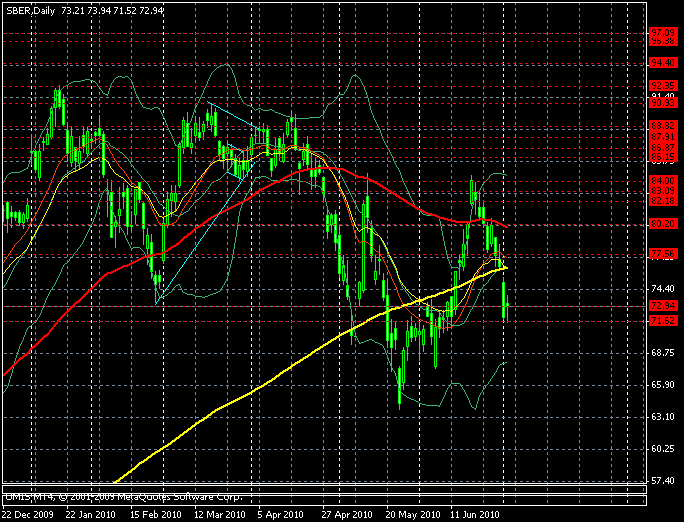Click the 60.25 price axis value
This screenshot has width=684, height=522.
663,449
